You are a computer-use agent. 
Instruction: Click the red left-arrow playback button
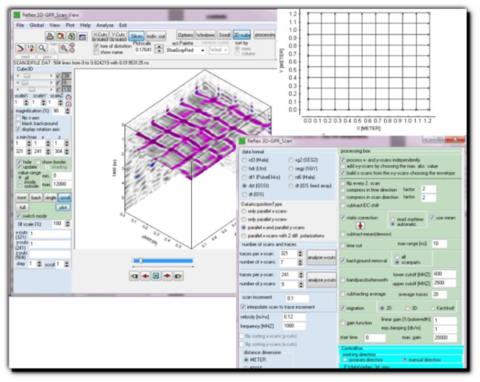click(x=145, y=276)
